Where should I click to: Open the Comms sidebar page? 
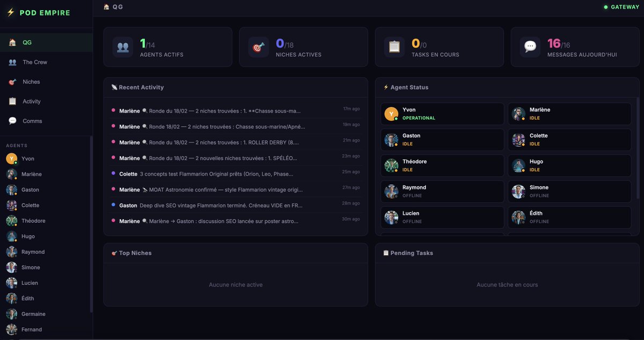coord(46,121)
